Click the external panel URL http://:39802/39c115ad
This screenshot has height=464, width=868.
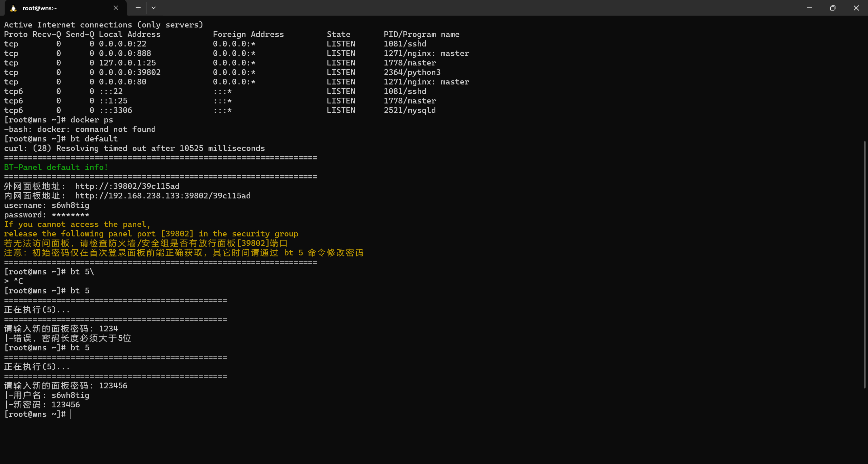click(x=127, y=187)
